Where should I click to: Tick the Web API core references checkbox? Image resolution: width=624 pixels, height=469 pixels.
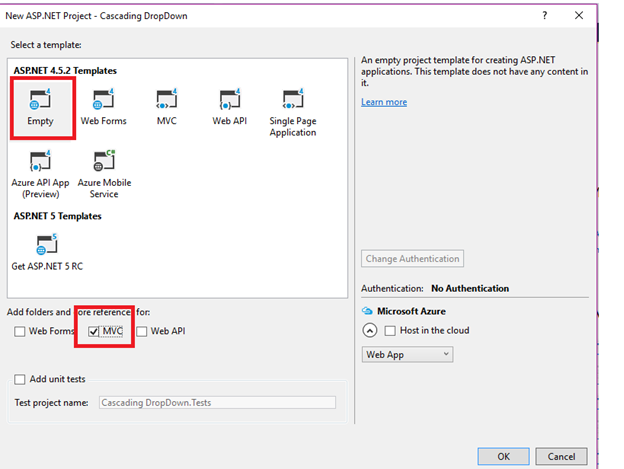[x=142, y=331]
